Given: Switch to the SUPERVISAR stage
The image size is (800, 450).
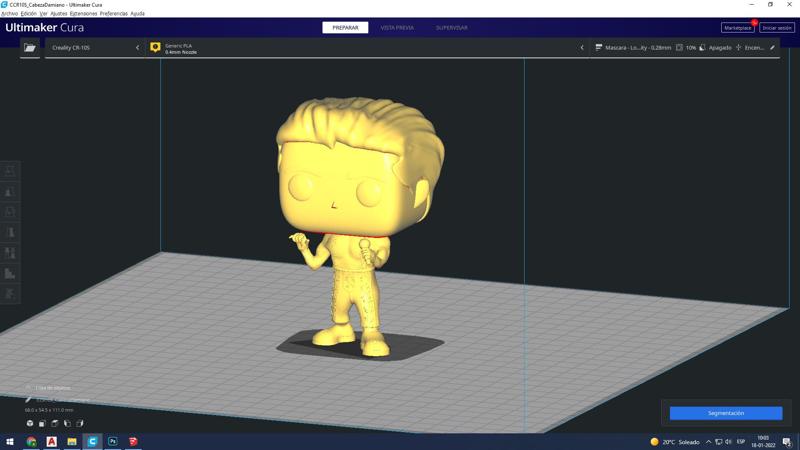Looking at the screenshot, I should point(452,28).
